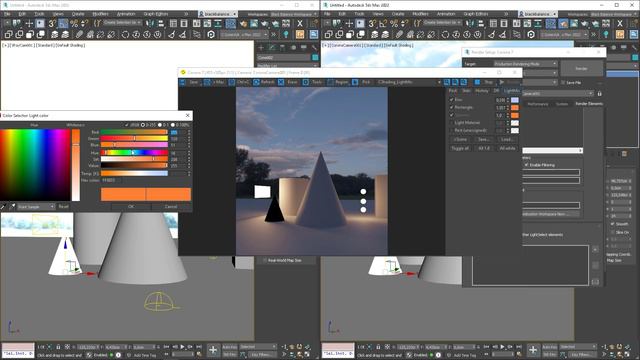Image resolution: width=640 pixels, height=360 pixels.
Task: Toggle Enable Filtering checkbox in Render Setup
Action: [x=527, y=165]
